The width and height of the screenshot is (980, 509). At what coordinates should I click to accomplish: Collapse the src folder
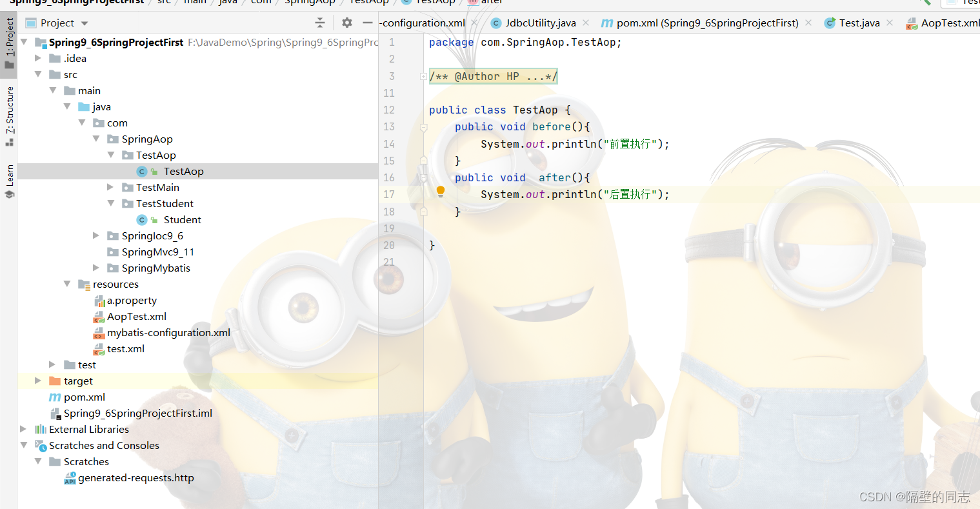tap(38, 75)
